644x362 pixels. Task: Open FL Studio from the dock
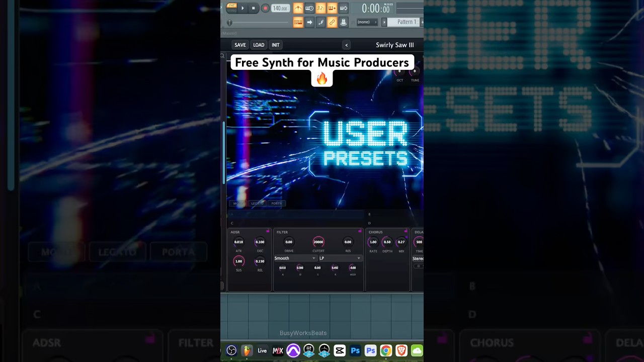[x=247, y=350]
